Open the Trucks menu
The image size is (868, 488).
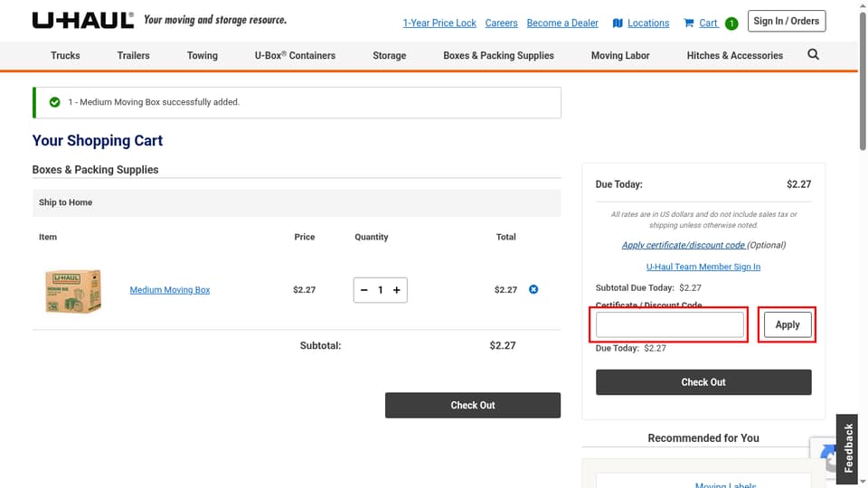65,55
